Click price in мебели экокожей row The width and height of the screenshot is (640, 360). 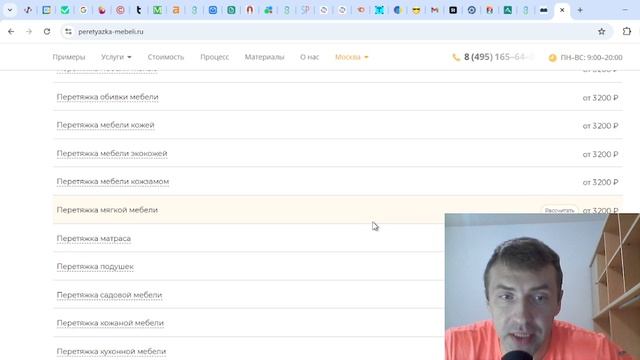coord(600,154)
